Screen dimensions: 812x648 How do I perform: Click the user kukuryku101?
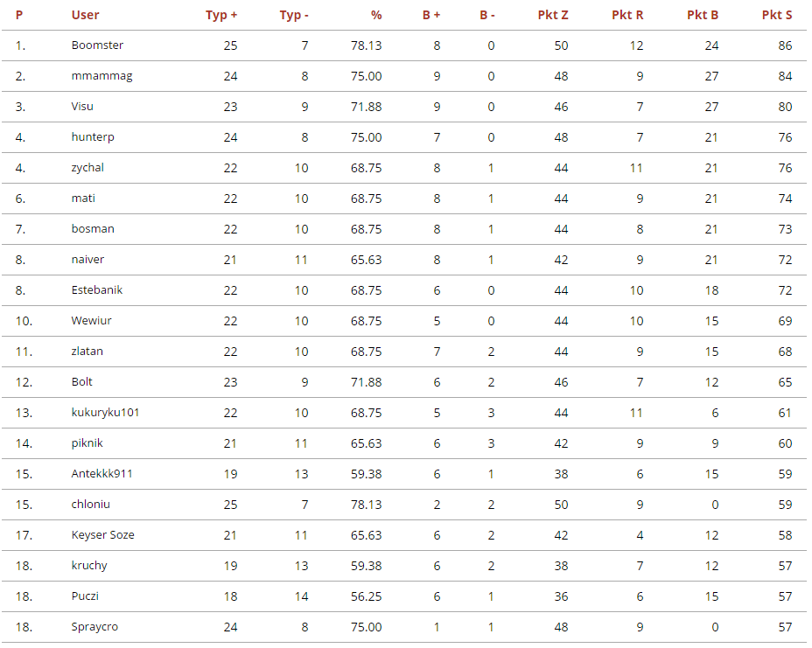pyautogui.click(x=105, y=413)
